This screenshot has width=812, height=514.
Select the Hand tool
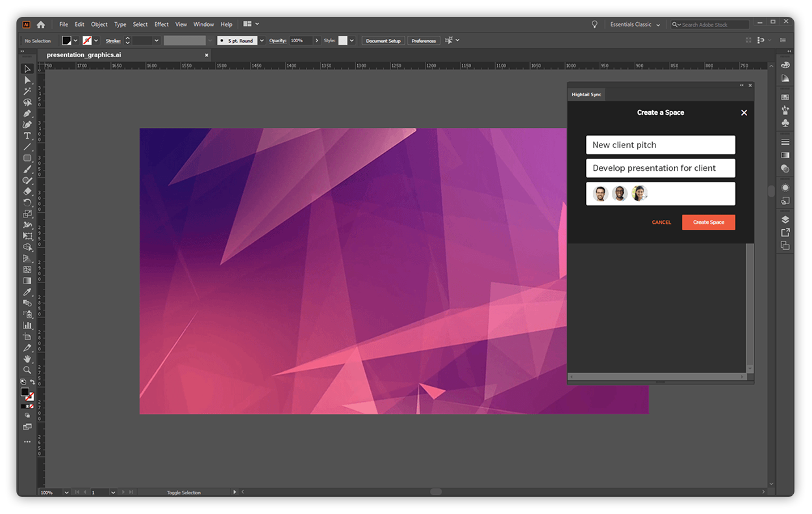[x=27, y=359]
